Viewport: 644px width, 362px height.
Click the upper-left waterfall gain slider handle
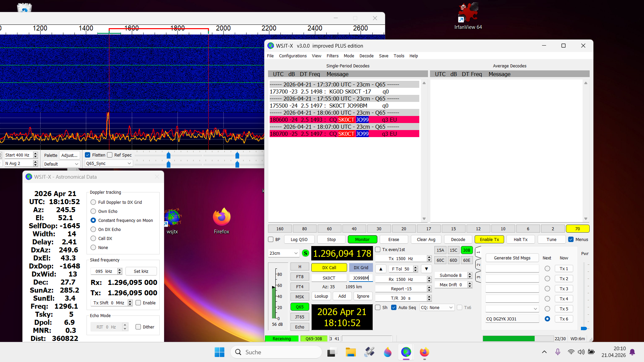(168, 155)
